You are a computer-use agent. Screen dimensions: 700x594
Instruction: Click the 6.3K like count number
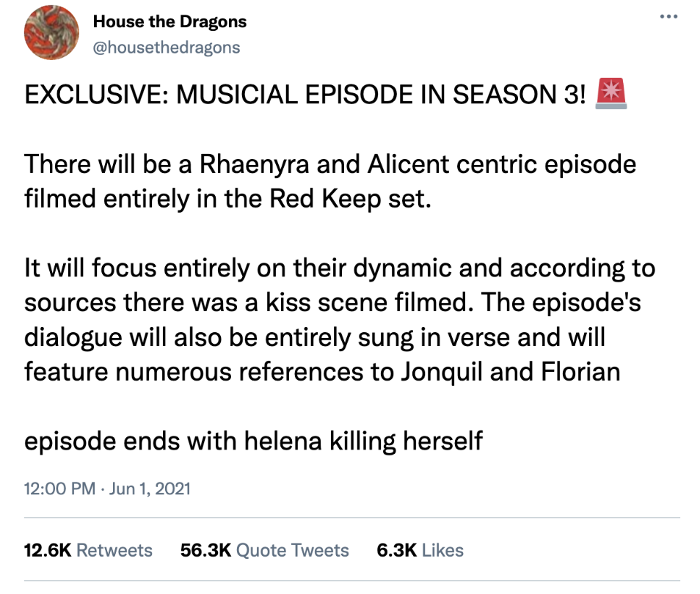click(x=396, y=550)
